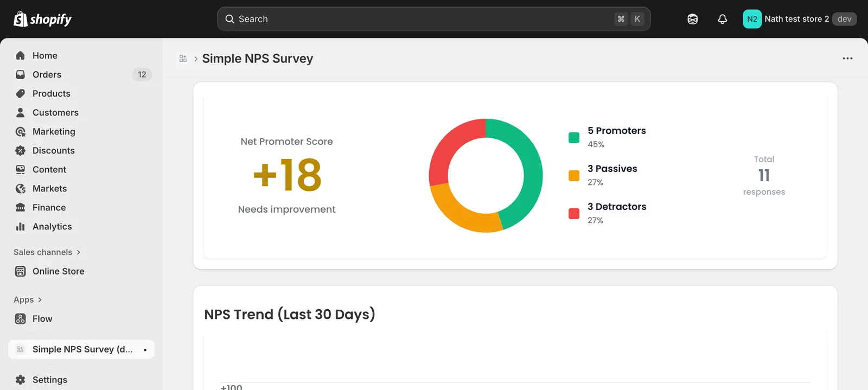The image size is (868, 390).
Task: Open notifications bell icon
Action: (723, 19)
